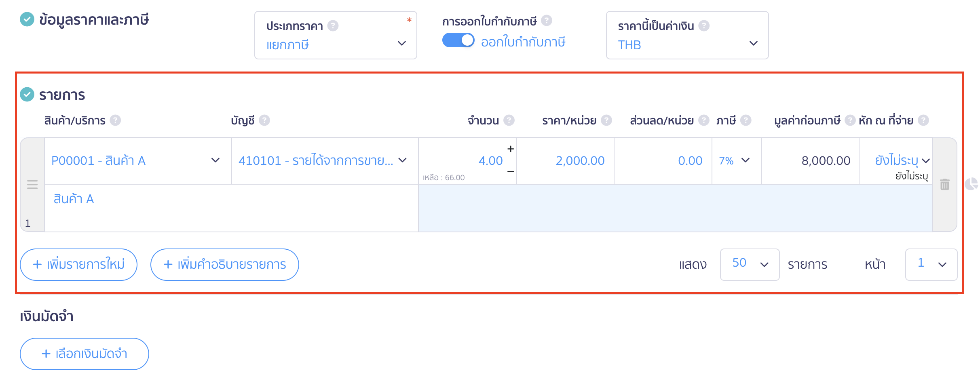The height and width of the screenshot is (379, 980).
Task: Click remaining stock text เหลือ : 66.00
Action: [444, 177]
